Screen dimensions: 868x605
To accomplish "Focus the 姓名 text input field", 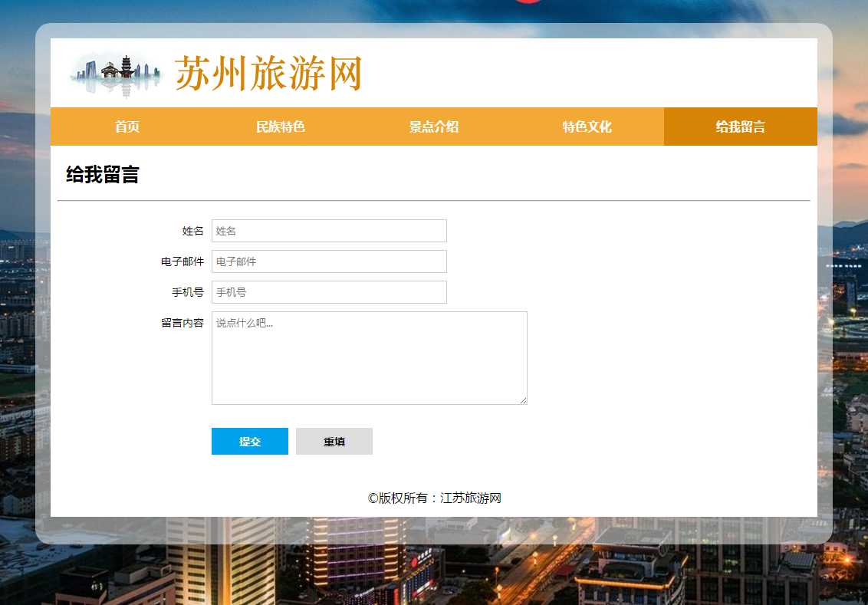I will [329, 231].
